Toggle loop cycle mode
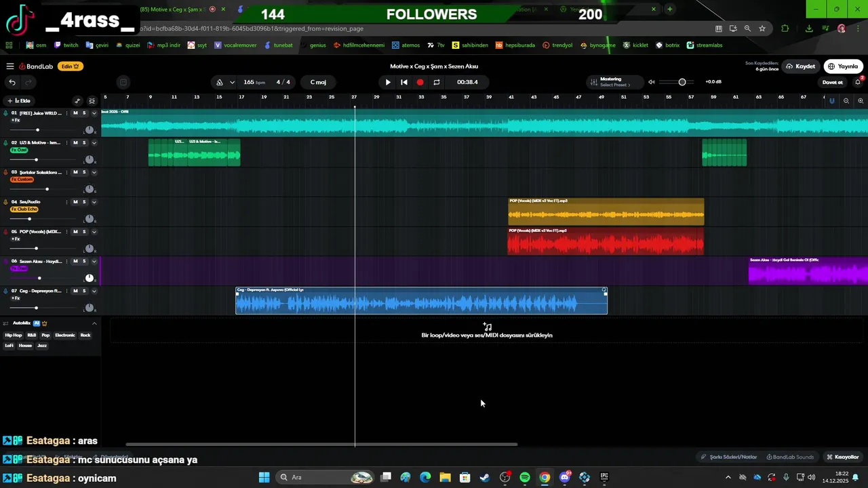The height and width of the screenshot is (488, 868). coord(437,82)
